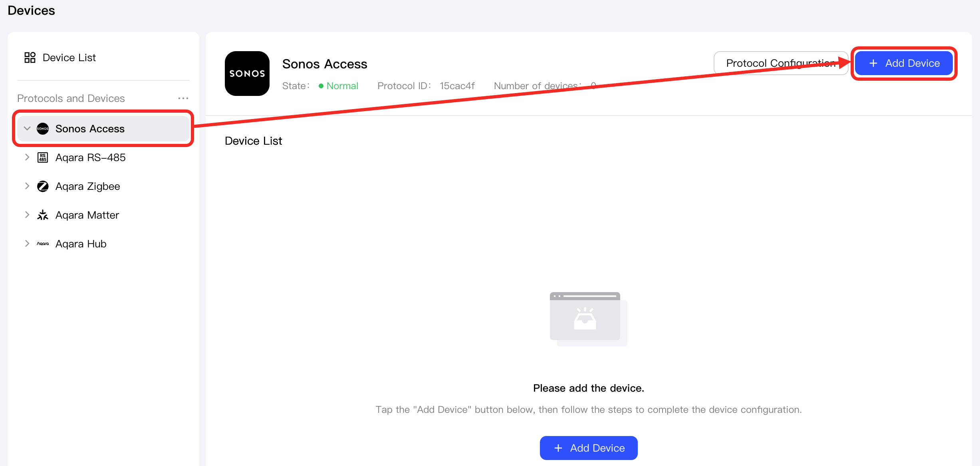The width and height of the screenshot is (980, 466).
Task: Click the Aqara RS-485 protocol icon
Action: click(43, 157)
